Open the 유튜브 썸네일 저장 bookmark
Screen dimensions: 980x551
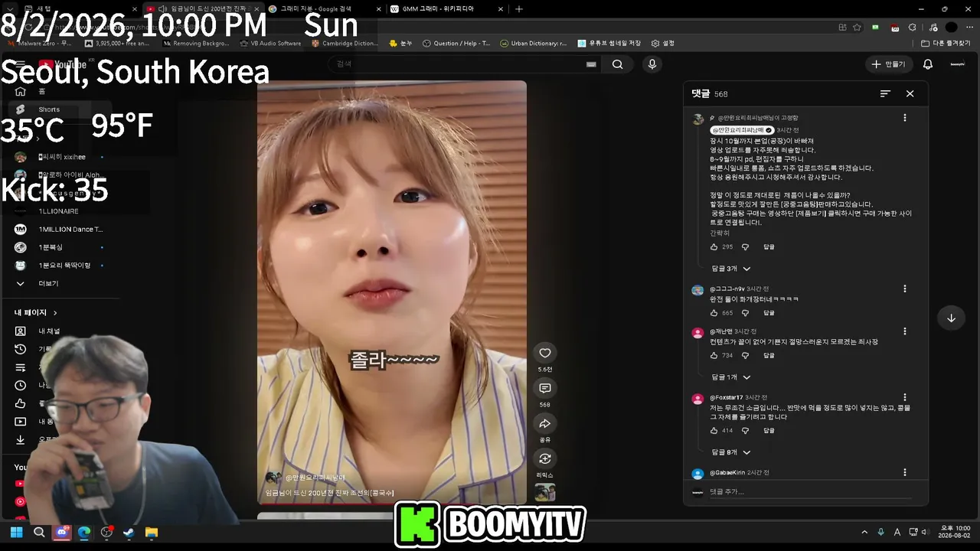pos(609,44)
